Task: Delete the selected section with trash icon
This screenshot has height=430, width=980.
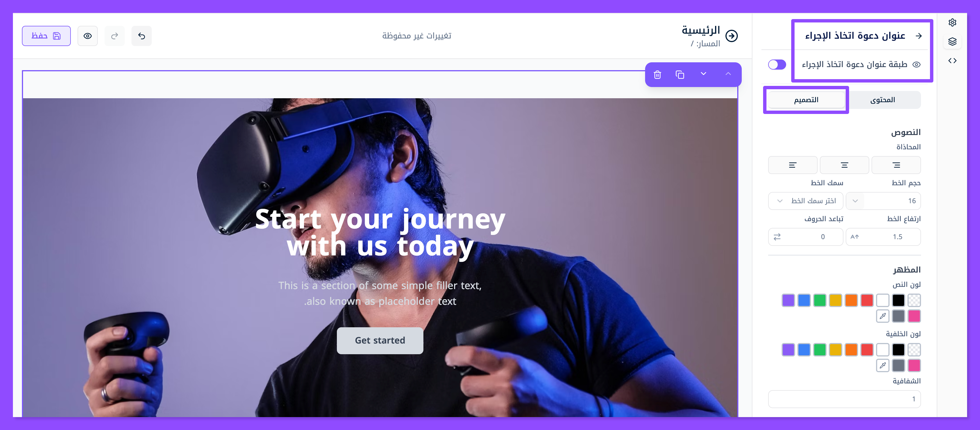Action: click(657, 74)
